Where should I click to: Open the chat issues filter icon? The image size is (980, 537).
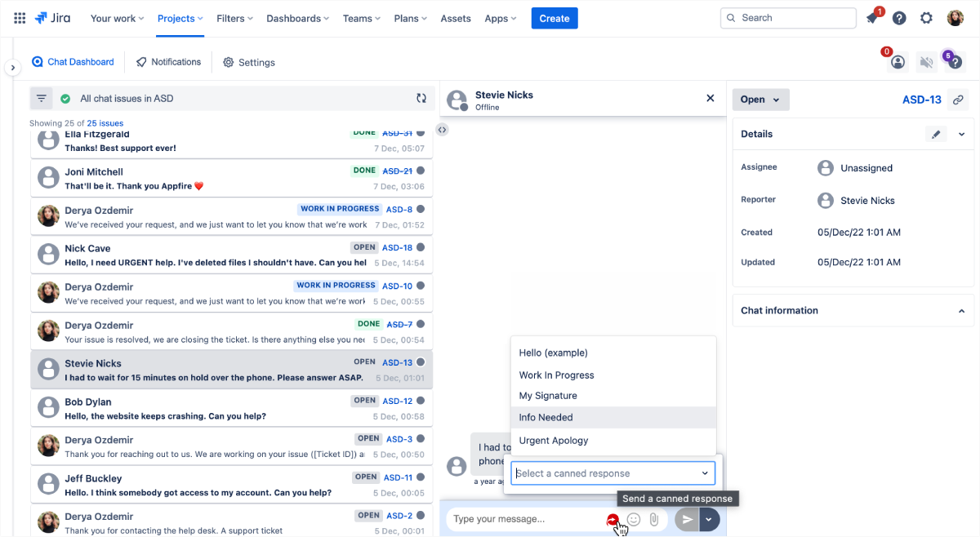pyautogui.click(x=41, y=98)
